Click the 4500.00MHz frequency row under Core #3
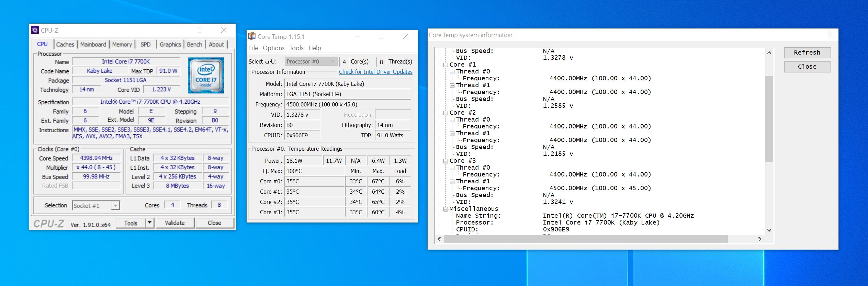 pos(556,188)
